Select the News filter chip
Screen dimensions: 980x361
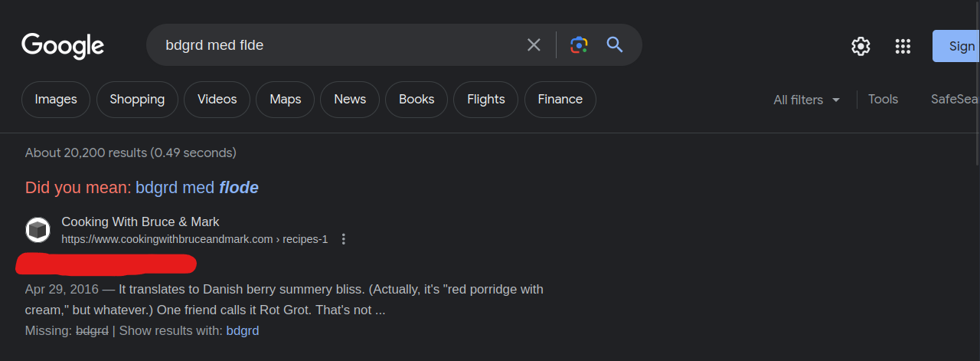[350, 100]
